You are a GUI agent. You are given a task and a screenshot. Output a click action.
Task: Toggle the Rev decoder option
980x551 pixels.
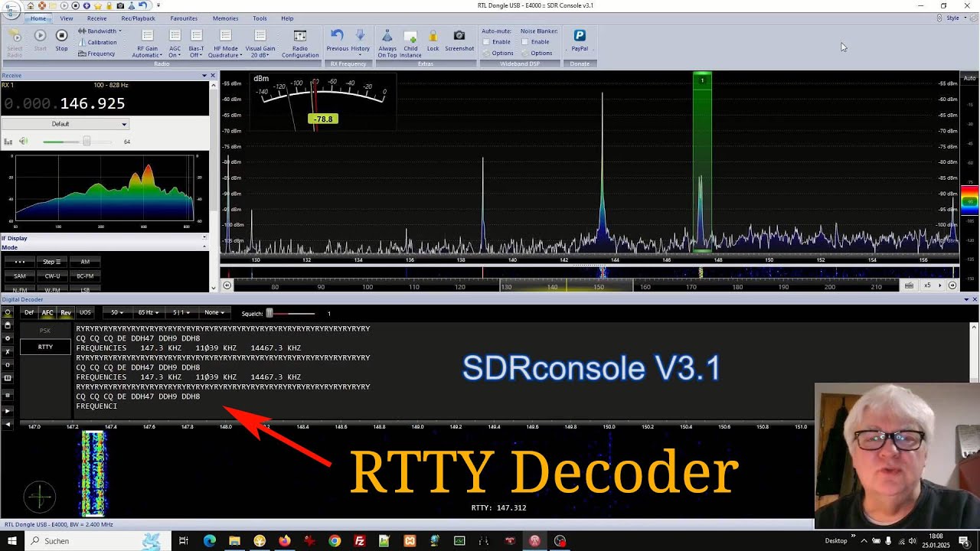click(66, 312)
